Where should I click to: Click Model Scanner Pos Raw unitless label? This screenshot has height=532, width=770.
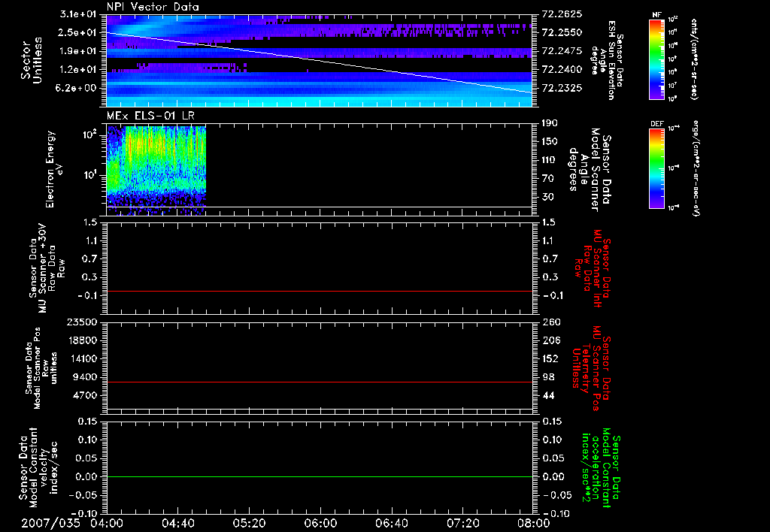click(x=42, y=368)
